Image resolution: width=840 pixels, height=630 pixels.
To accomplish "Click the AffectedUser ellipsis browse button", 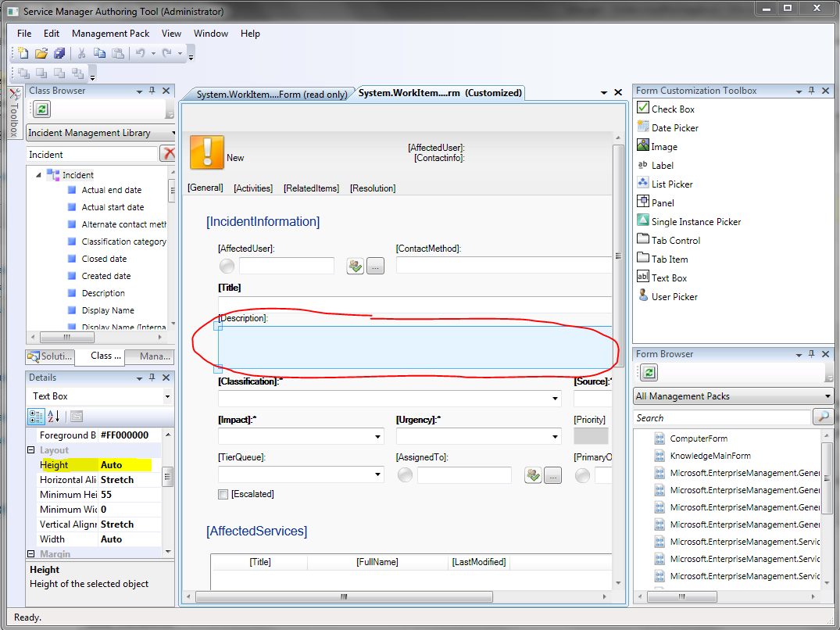I will pyautogui.click(x=375, y=266).
